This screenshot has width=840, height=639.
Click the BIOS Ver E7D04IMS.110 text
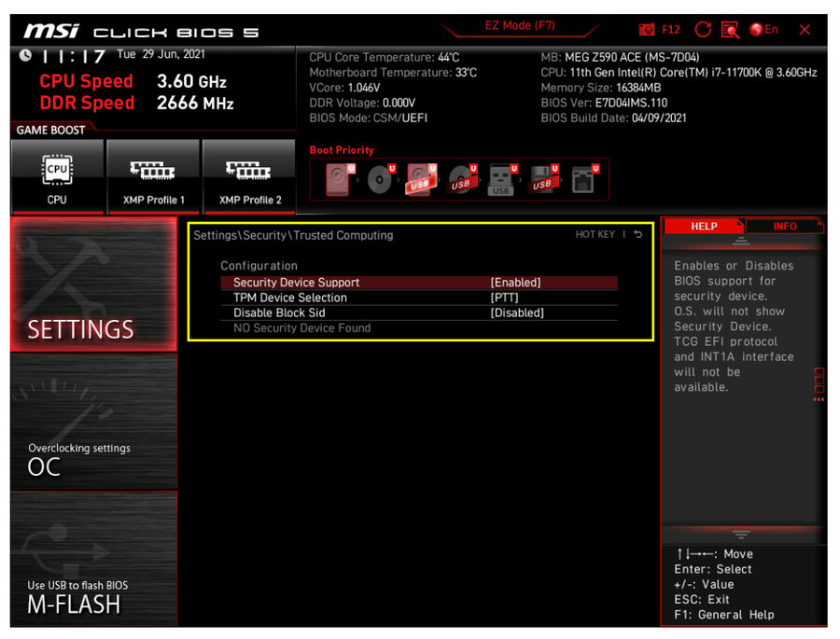click(x=604, y=103)
